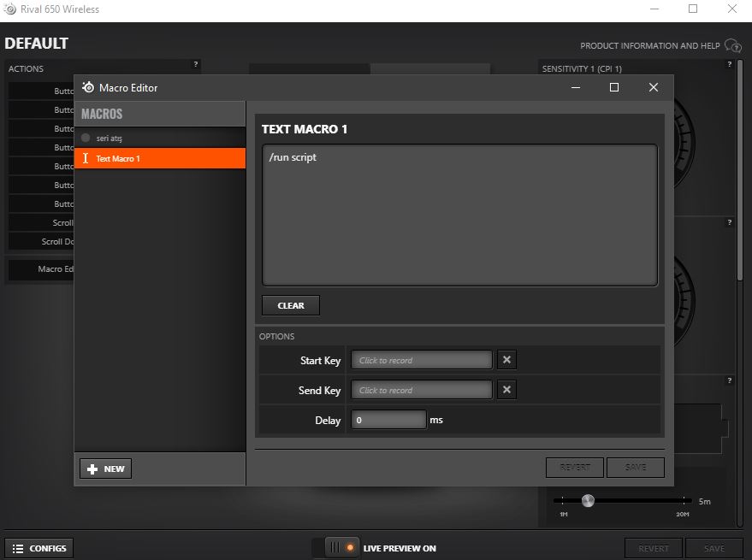Click the Macro Editor REVERT button

[x=575, y=467]
